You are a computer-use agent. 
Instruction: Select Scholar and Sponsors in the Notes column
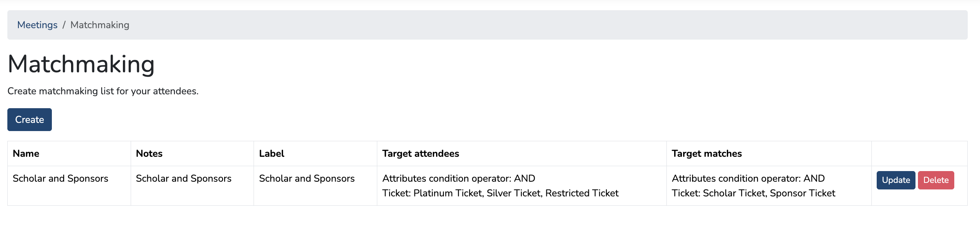(183, 178)
